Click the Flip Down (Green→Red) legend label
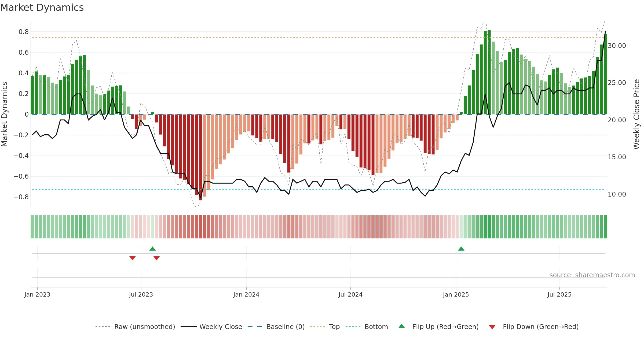This screenshot has height=362, width=644. (x=541, y=327)
